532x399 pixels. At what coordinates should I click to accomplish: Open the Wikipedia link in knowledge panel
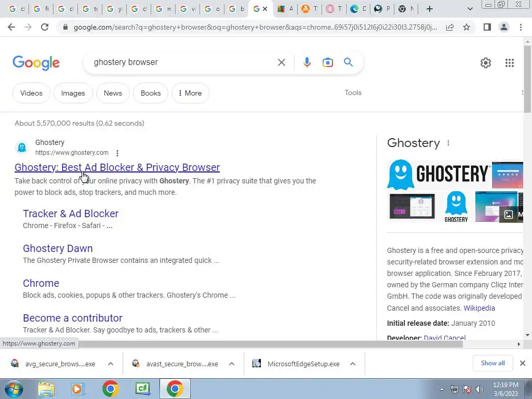(479, 308)
